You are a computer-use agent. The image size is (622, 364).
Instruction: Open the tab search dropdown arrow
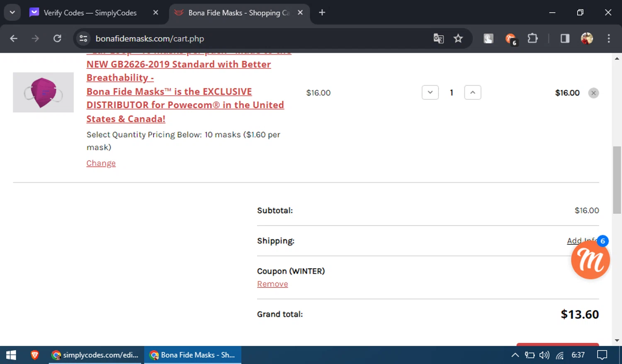[12, 12]
